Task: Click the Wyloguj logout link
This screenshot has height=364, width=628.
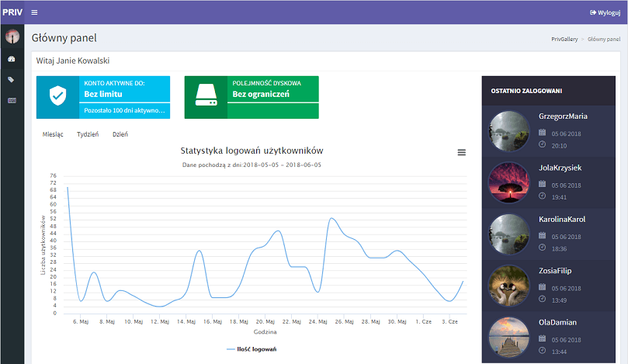Action: tap(605, 12)
